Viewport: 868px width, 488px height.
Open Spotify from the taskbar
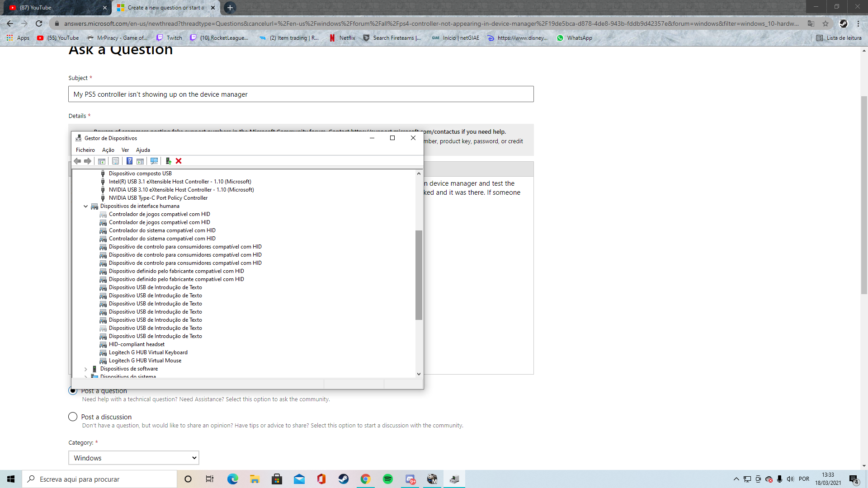pyautogui.click(x=387, y=479)
